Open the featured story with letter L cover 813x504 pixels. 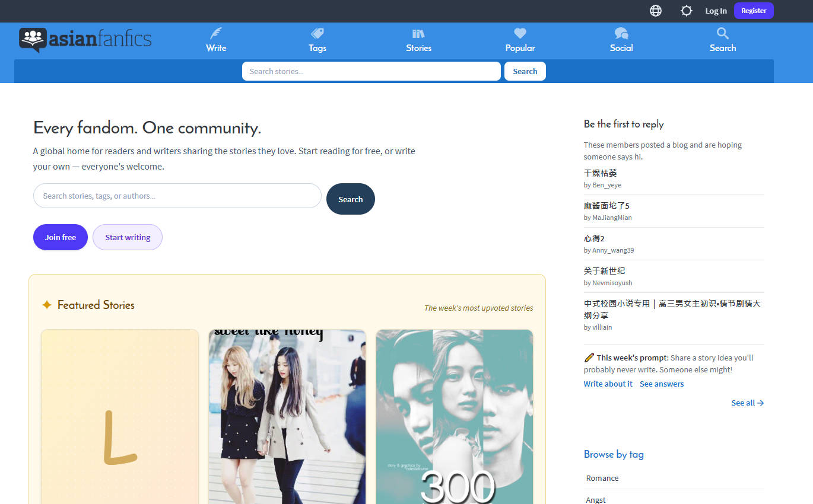point(120,417)
